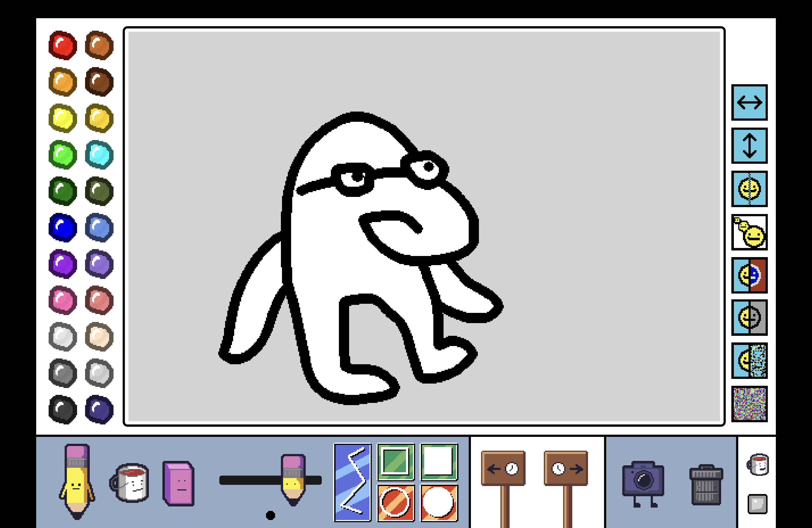The image size is (812, 528).
Task: Apply the random noise fill effect
Action: pyautogui.click(x=750, y=404)
